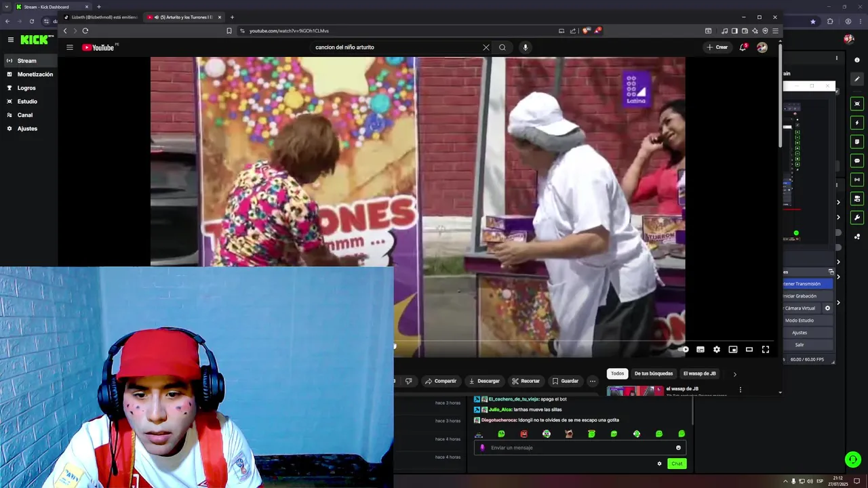Image resolution: width=868 pixels, height=488 pixels.
Task: Select the Todos filter chip
Action: click(x=617, y=373)
